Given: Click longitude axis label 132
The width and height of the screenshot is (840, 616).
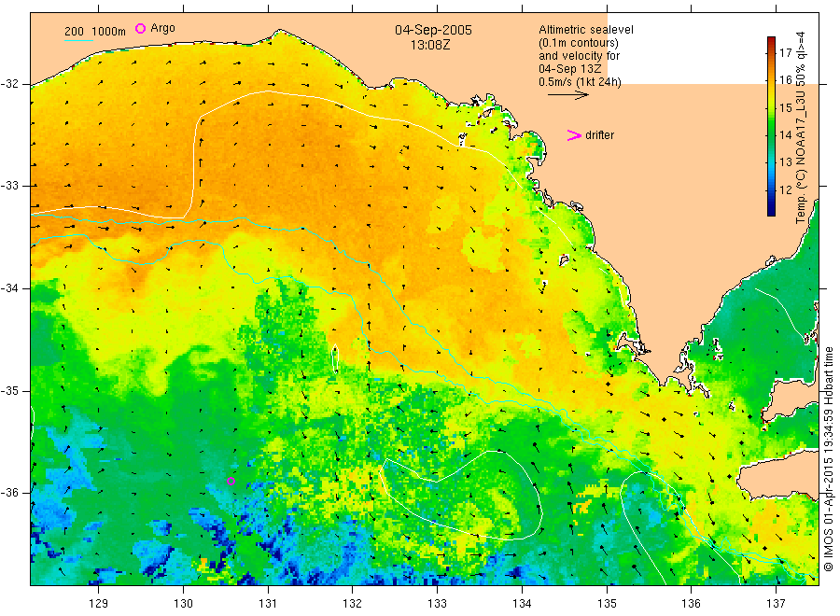Looking at the screenshot, I should (x=353, y=603).
